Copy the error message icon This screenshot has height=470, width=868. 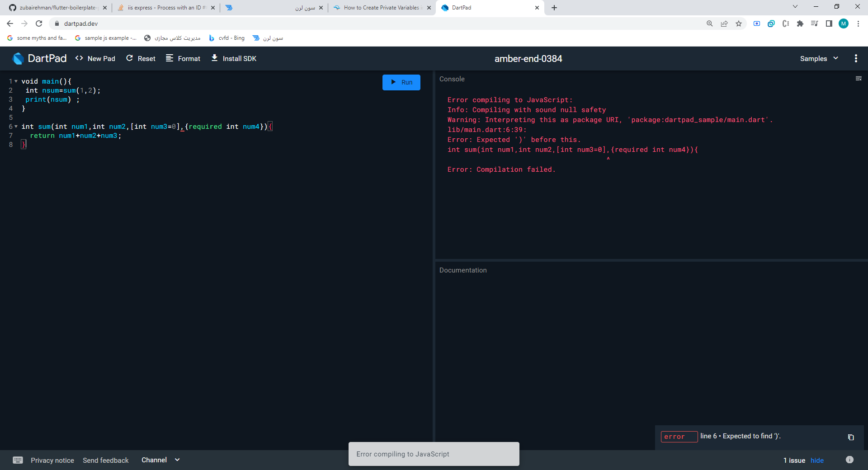851,437
